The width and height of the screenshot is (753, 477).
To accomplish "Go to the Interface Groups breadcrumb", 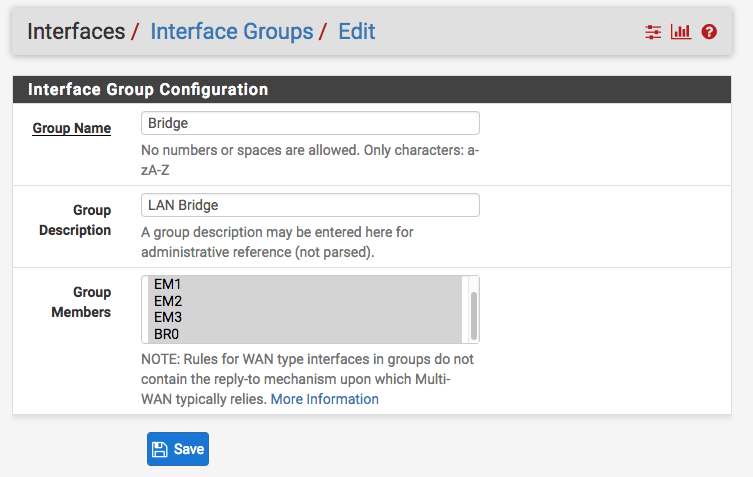I will click(x=231, y=31).
